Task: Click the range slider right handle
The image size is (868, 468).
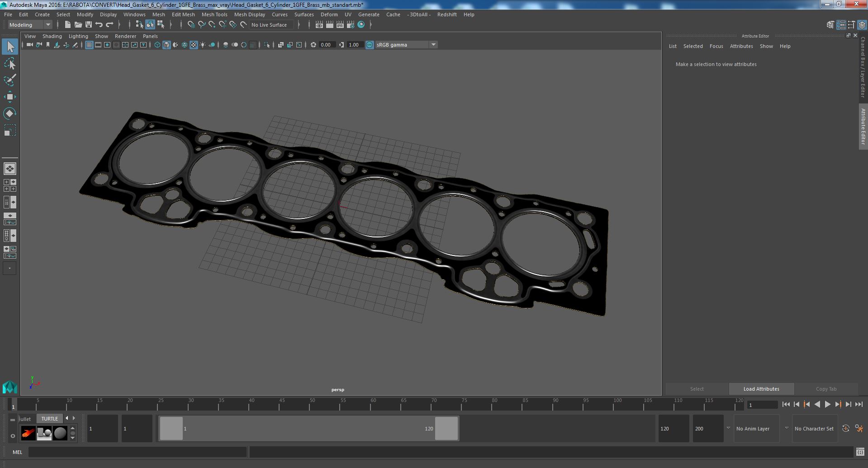Action: pyautogui.click(x=446, y=428)
